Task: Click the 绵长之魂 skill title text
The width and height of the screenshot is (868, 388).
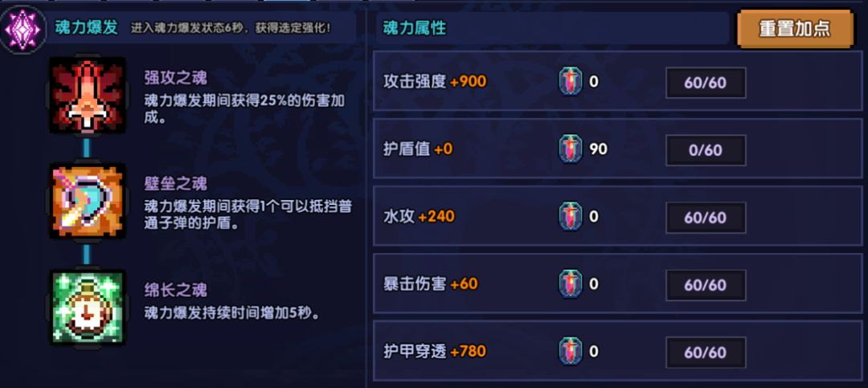Action: pos(176,290)
